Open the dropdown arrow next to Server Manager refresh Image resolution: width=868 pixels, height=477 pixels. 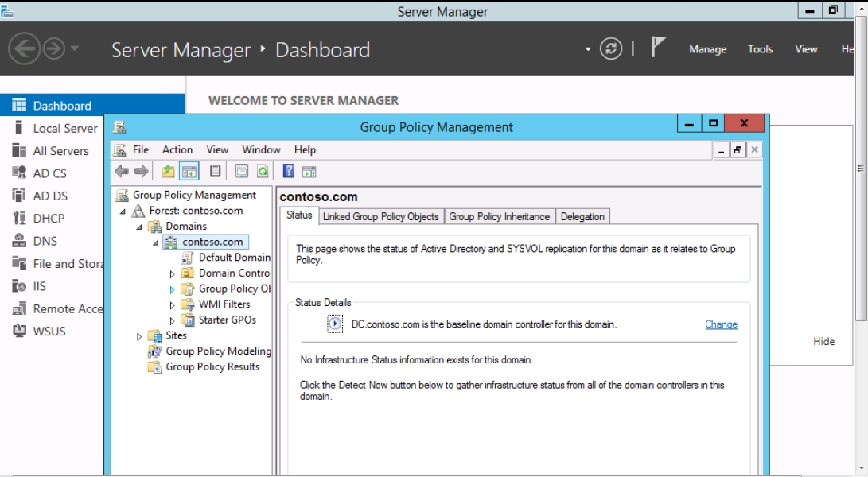[x=587, y=49]
